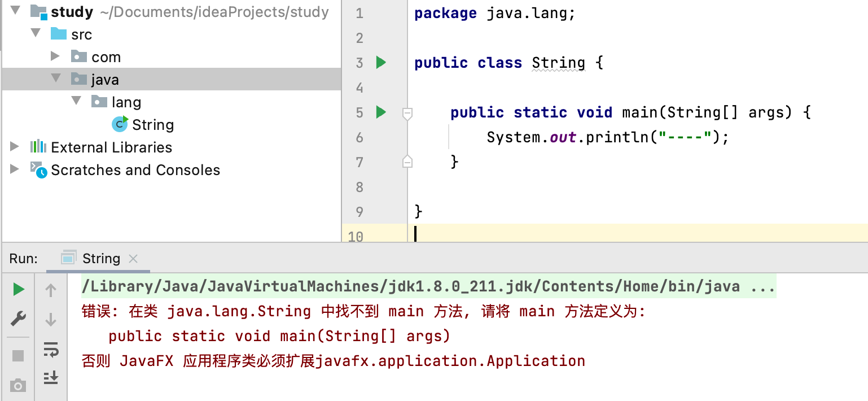This screenshot has width=868, height=401.
Task: Click the run gutter icon beside class String
Action: [381, 63]
